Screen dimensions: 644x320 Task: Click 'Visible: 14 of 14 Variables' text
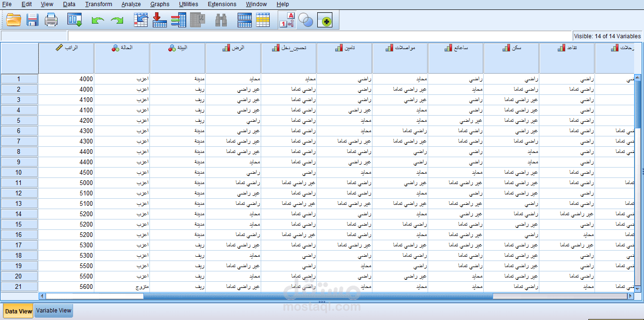(x=607, y=36)
